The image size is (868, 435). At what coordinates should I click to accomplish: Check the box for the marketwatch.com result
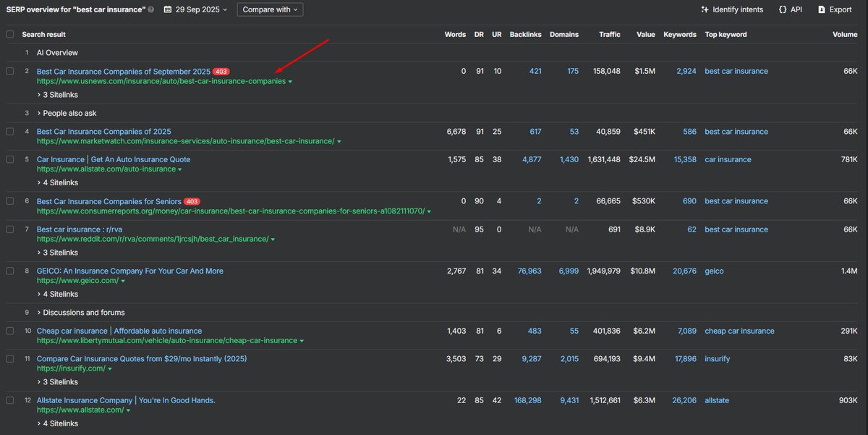[x=10, y=132]
